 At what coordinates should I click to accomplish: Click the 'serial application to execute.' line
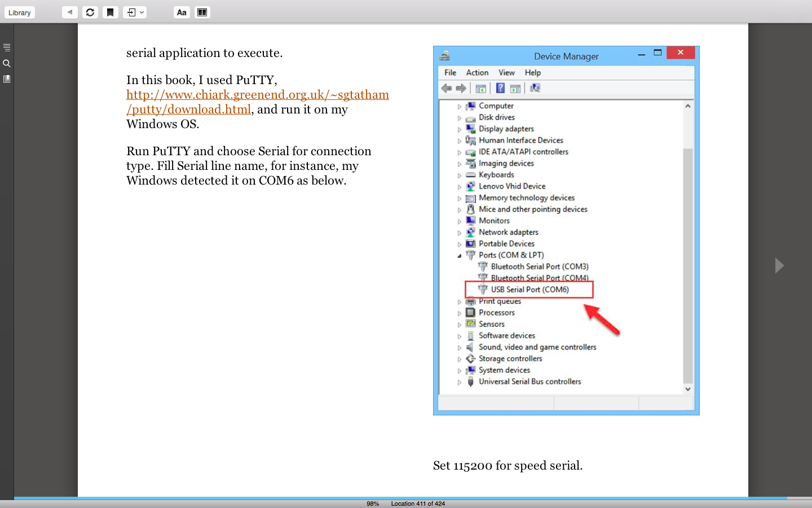pos(205,53)
